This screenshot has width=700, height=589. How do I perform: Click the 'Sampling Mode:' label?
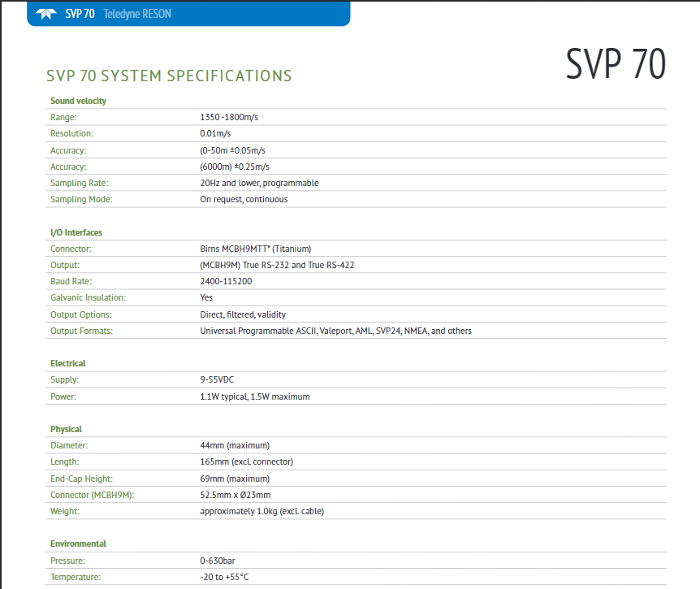[x=81, y=199]
